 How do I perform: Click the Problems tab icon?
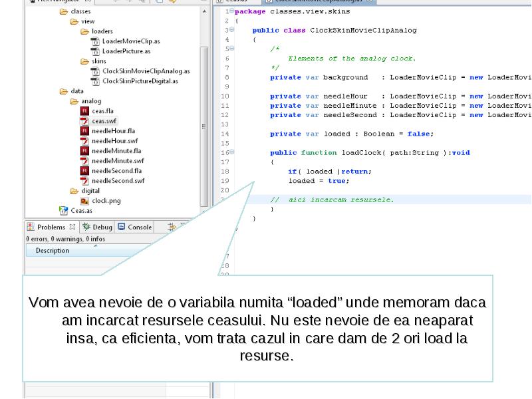[31, 227]
